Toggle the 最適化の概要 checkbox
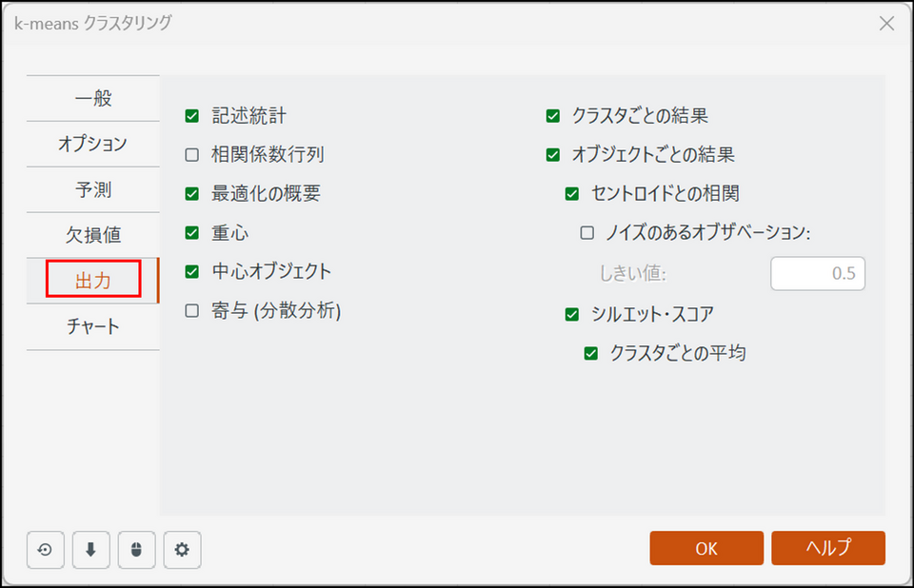This screenshot has height=588, width=914. (192, 193)
